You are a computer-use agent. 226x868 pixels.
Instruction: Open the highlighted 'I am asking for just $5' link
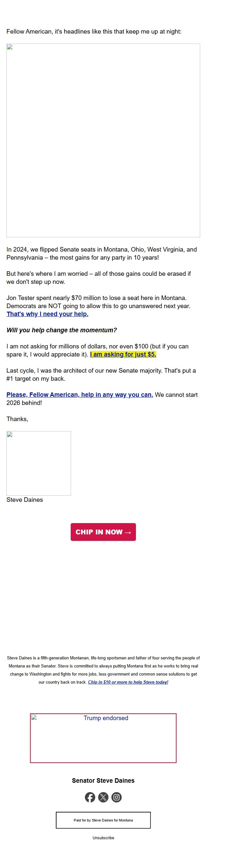pyautogui.click(x=123, y=354)
